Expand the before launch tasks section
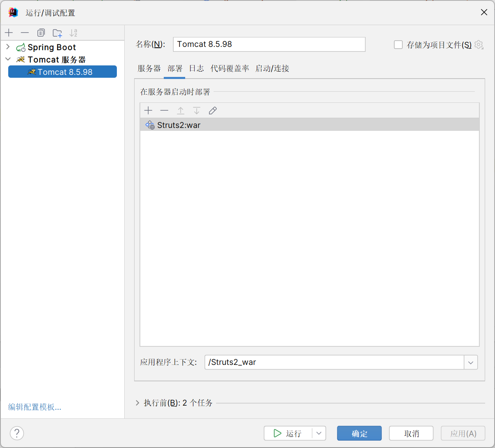Screen dimensions: 495x448 [x=137, y=403]
